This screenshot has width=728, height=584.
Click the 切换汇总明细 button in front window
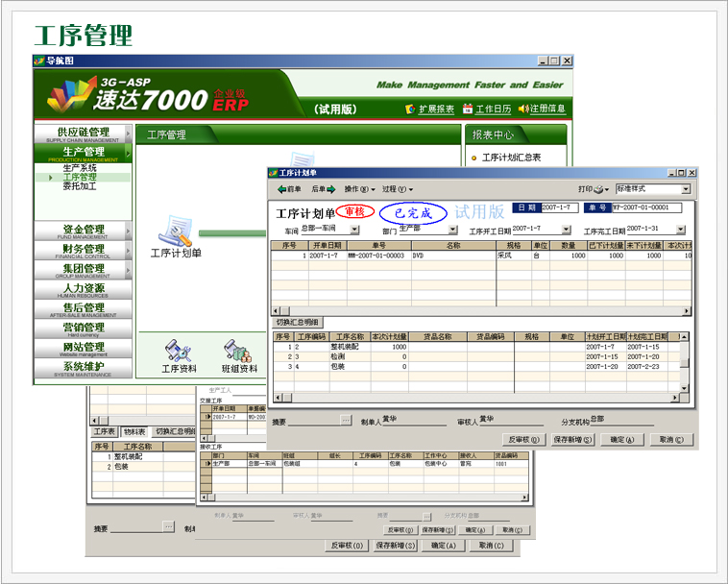point(297,322)
